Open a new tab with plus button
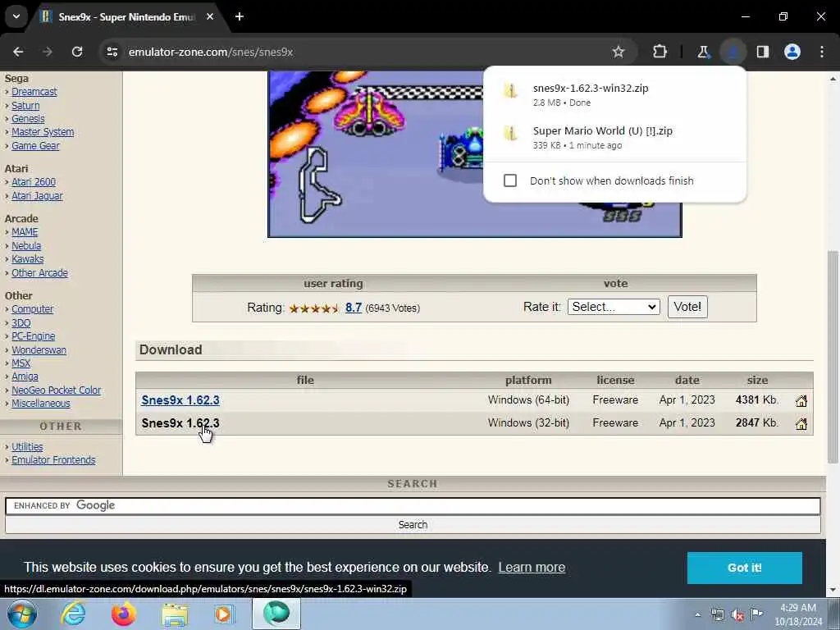The width and height of the screenshot is (840, 630). click(x=240, y=16)
